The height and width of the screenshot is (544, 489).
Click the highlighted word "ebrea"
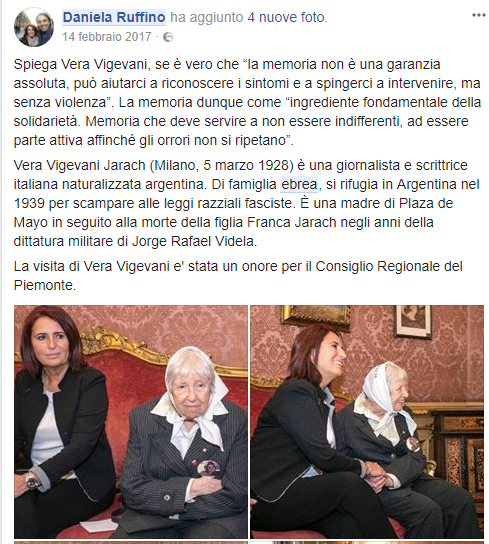pyautogui.click(x=299, y=184)
